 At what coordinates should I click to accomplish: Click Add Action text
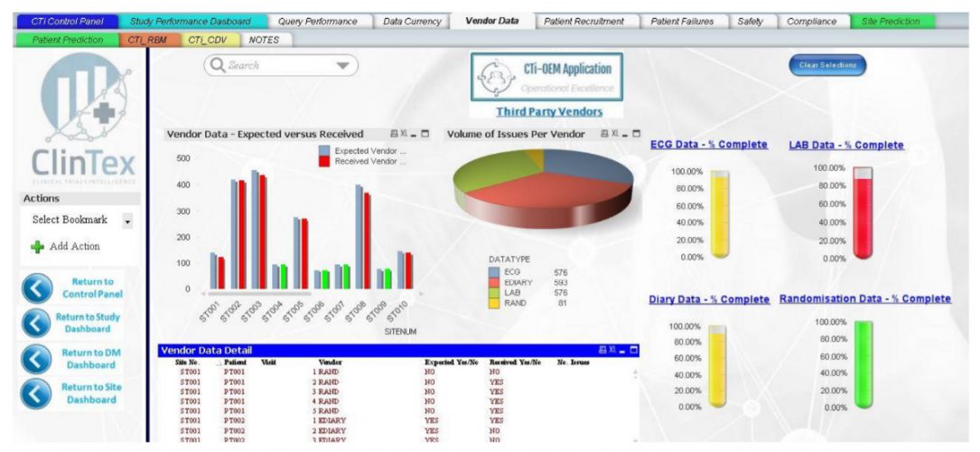pyautogui.click(x=74, y=246)
